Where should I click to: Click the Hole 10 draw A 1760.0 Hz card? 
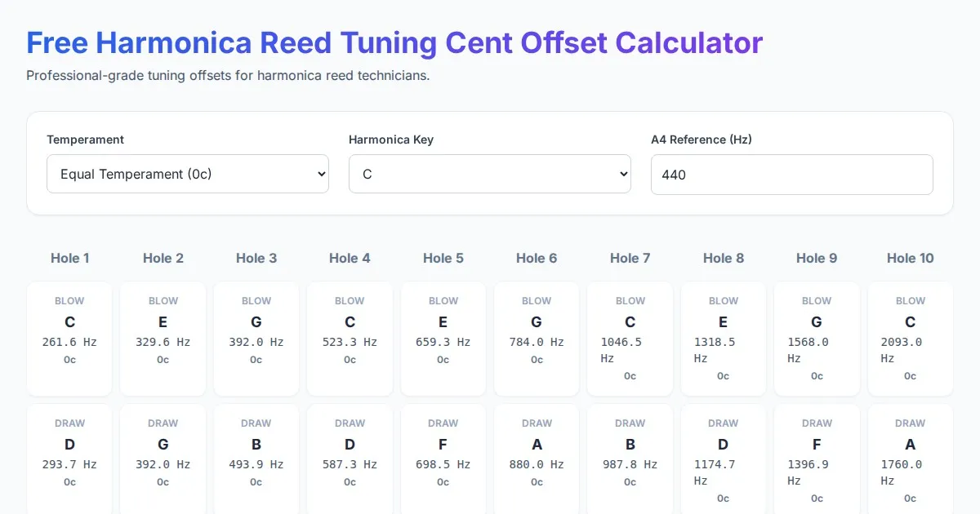click(x=910, y=460)
